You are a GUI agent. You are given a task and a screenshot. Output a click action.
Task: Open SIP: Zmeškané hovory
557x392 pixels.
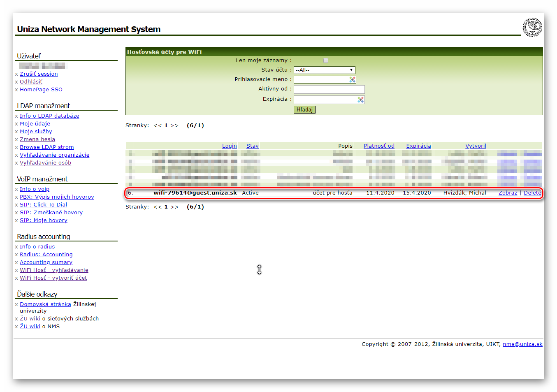51,213
